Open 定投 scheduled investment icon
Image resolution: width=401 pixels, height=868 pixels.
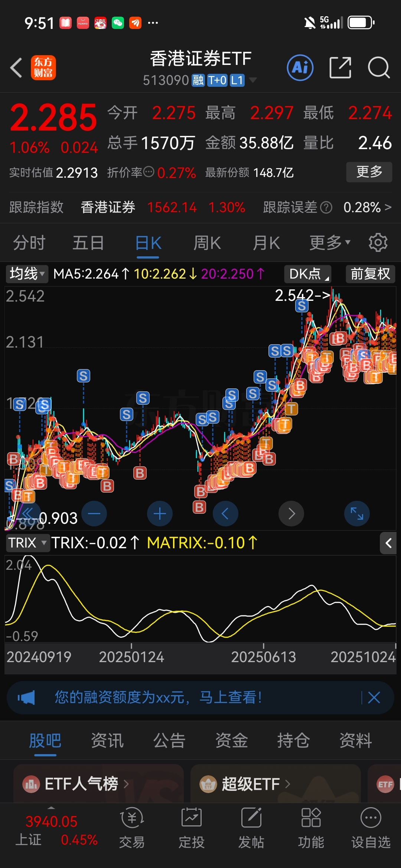coord(192,828)
